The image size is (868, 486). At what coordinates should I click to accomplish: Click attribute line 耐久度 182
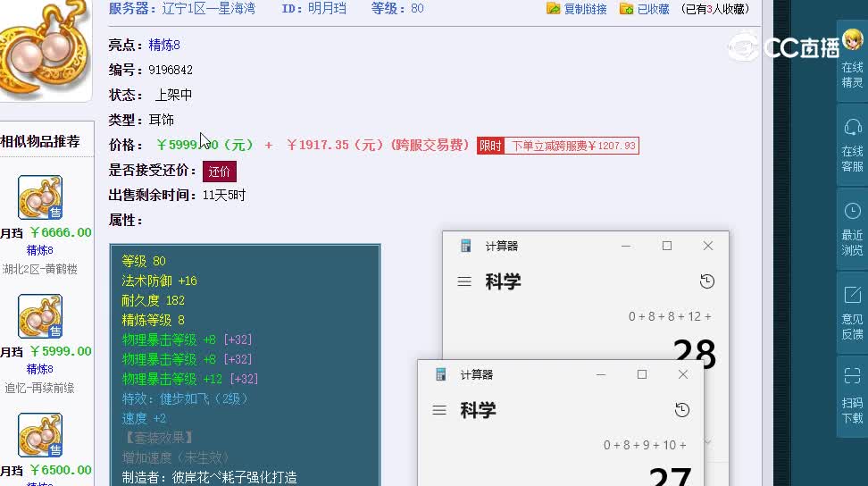tap(154, 300)
